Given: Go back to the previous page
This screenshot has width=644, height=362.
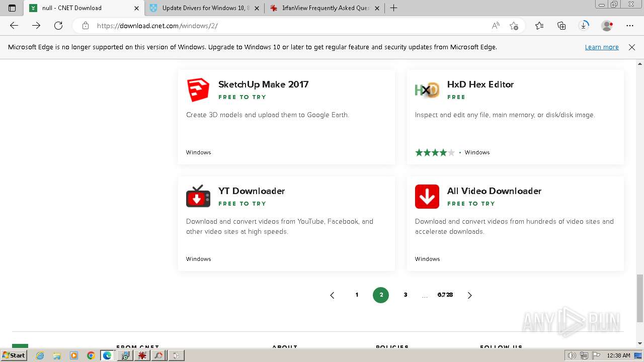Looking at the screenshot, I should click(14, 26).
